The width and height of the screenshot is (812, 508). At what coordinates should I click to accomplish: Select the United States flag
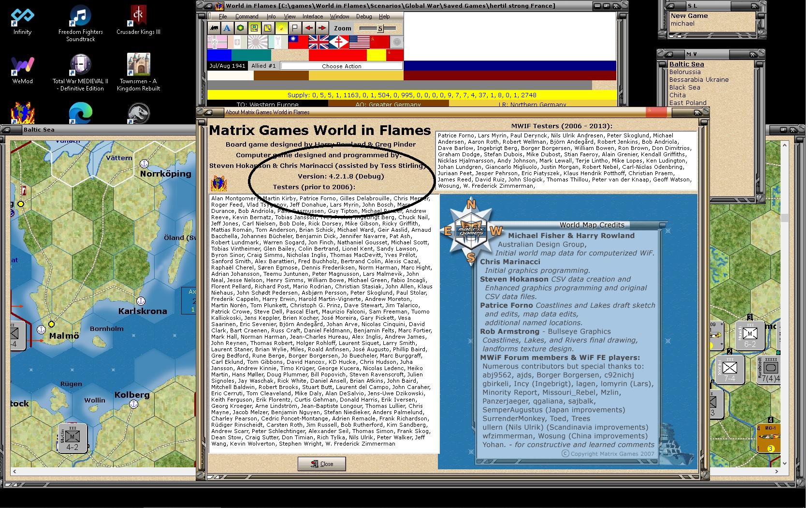359,43
